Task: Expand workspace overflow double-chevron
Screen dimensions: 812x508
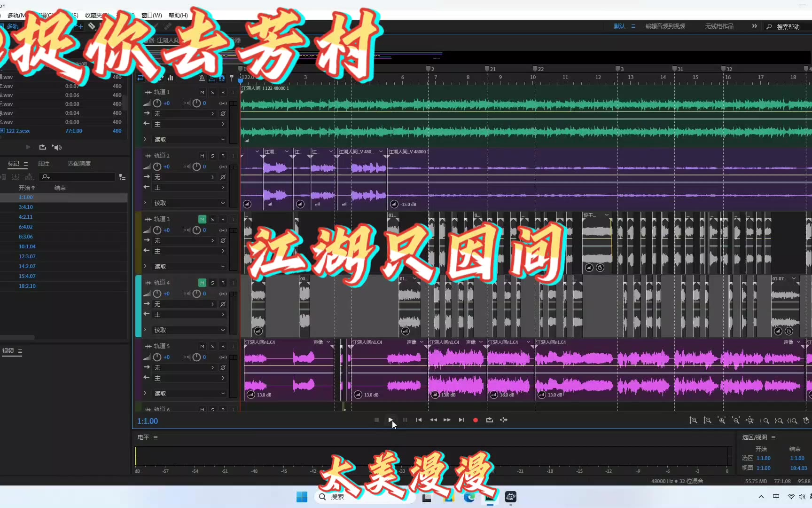Action: 754,26
